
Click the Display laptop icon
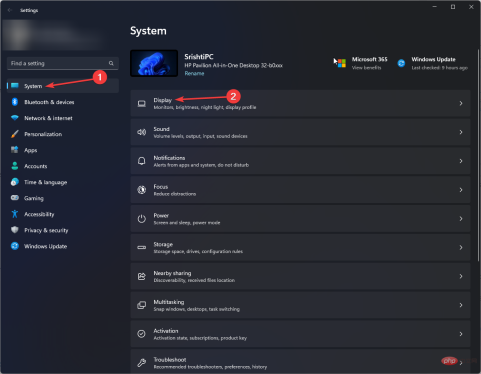pyautogui.click(x=142, y=103)
